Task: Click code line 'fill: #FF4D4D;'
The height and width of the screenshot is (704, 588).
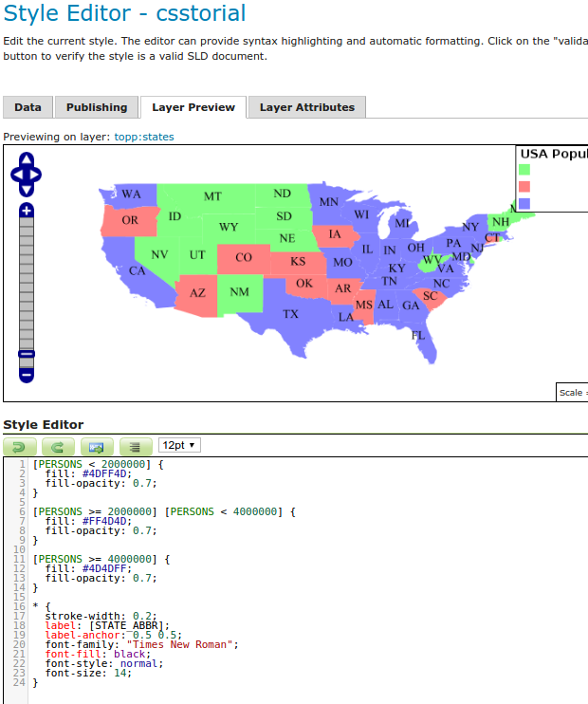Action: pos(88,521)
